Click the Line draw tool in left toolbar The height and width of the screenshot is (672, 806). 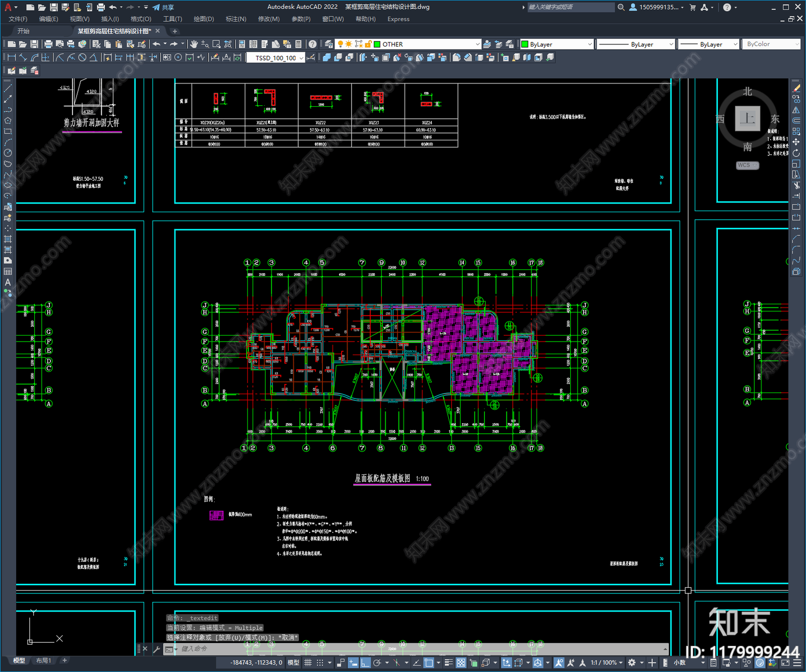pos(8,88)
